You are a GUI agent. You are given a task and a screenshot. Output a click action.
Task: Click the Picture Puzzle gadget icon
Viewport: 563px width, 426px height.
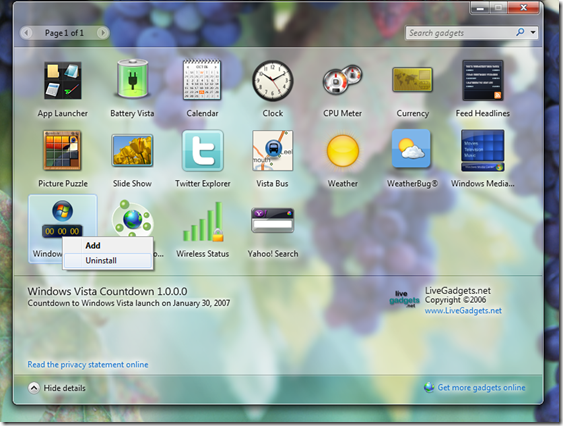coord(62,150)
